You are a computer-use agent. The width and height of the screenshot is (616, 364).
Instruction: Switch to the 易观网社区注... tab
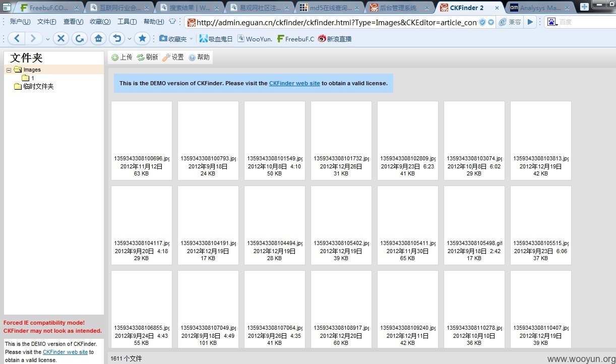[x=260, y=8]
